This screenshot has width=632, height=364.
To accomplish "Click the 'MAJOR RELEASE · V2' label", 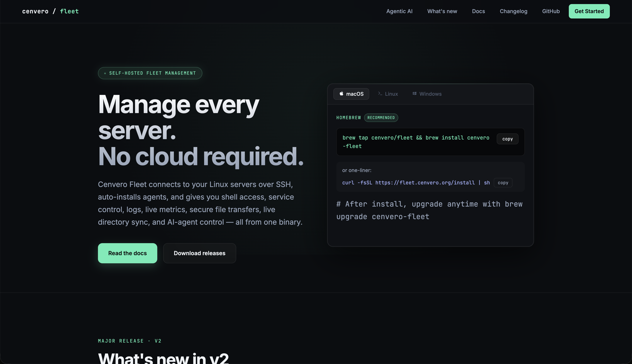I will pyautogui.click(x=130, y=341).
